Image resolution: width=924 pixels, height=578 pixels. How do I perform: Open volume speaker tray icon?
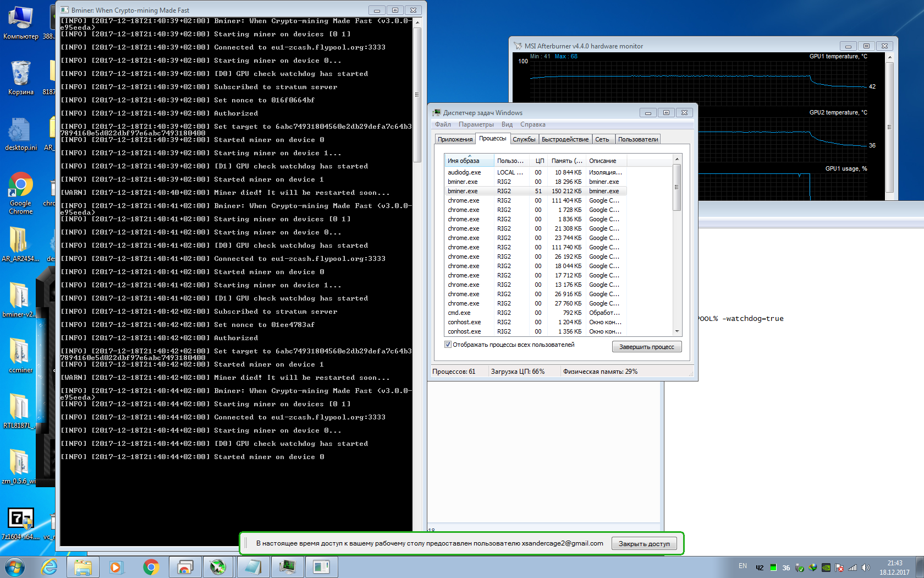click(866, 568)
